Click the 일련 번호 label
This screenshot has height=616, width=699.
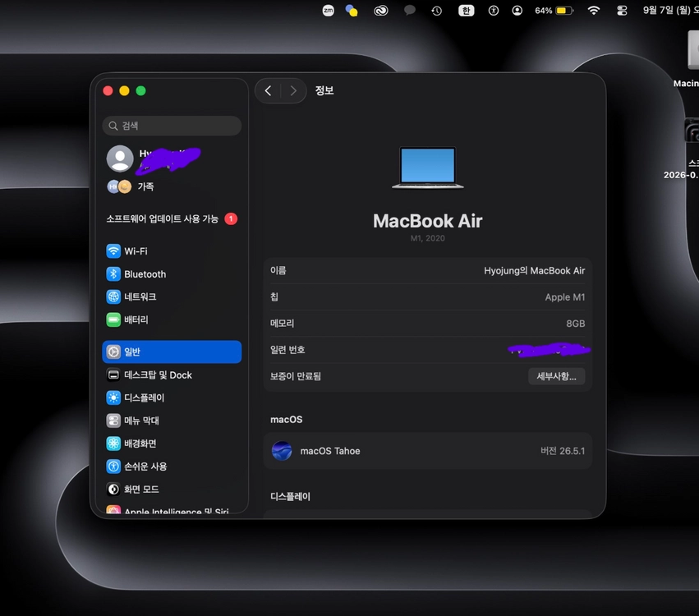click(287, 350)
